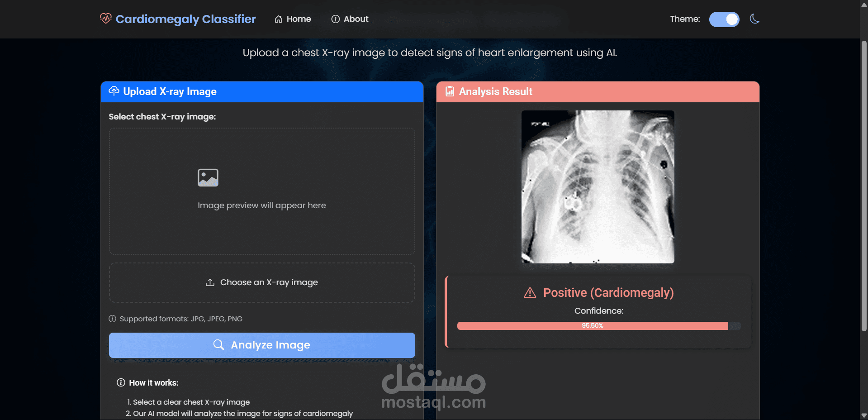Click the Select chest X-ray image label

[x=162, y=117]
